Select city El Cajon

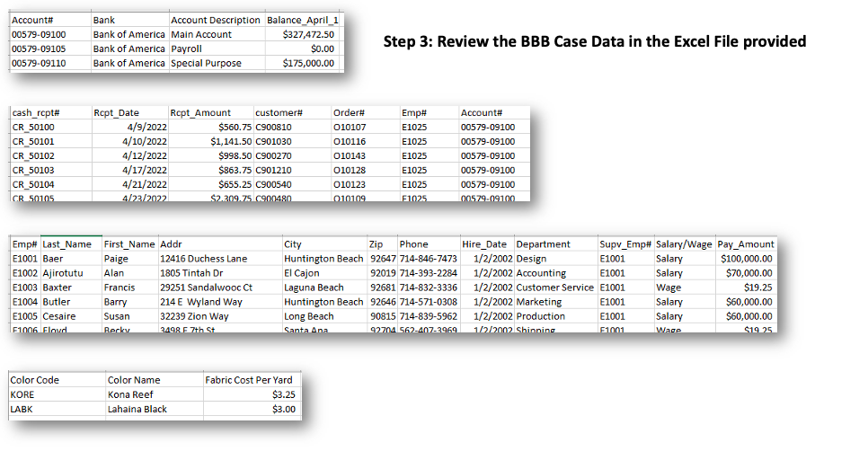click(x=302, y=273)
